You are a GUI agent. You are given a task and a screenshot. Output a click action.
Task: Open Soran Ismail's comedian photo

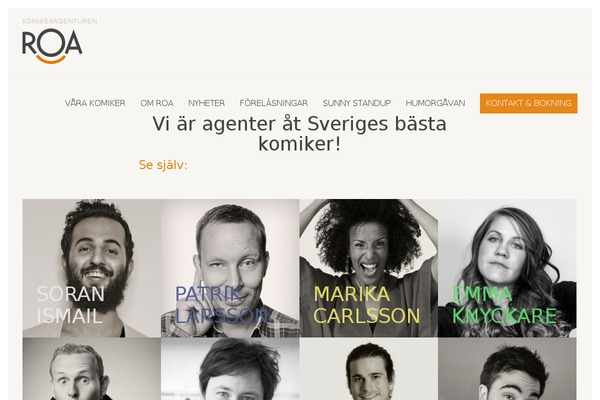coord(91,268)
